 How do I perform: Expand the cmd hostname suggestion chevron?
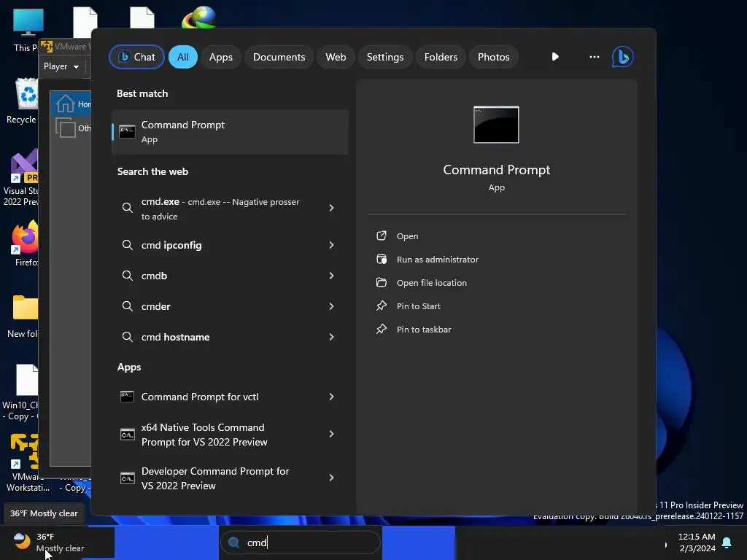[332, 337]
